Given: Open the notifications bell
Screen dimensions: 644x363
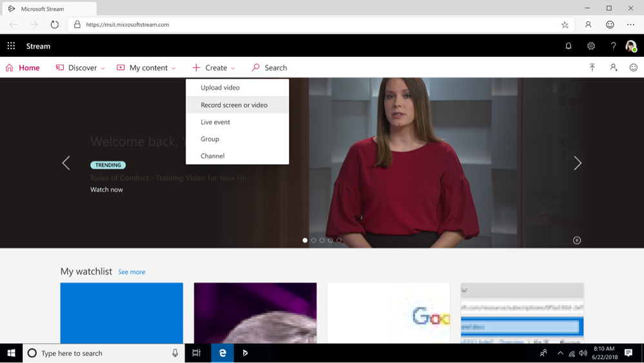Looking at the screenshot, I should click(x=569, y=46).
